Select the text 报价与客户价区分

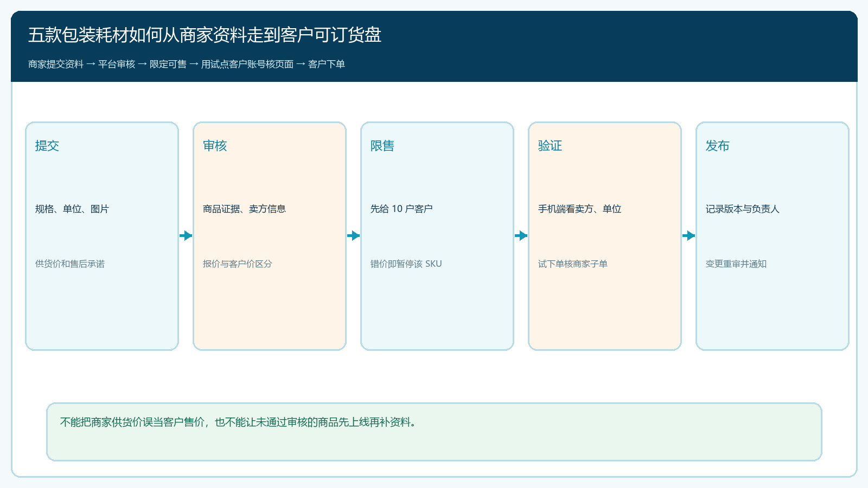point(238,264)
